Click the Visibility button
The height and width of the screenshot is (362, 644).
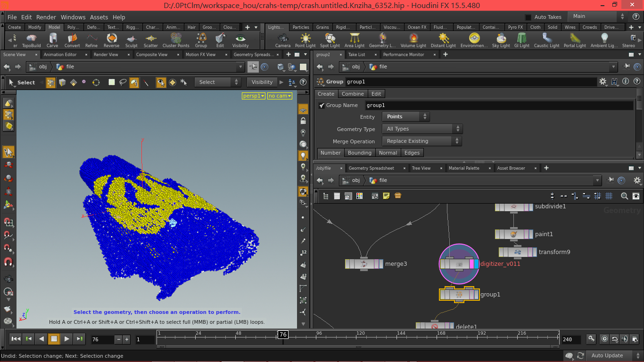tap(262, 82)
